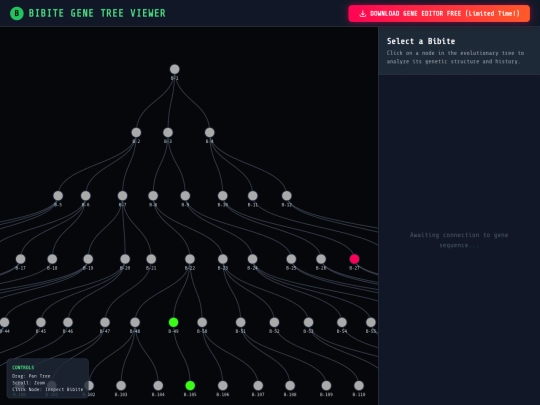
Task: Click node B-25
Action: 291,259
